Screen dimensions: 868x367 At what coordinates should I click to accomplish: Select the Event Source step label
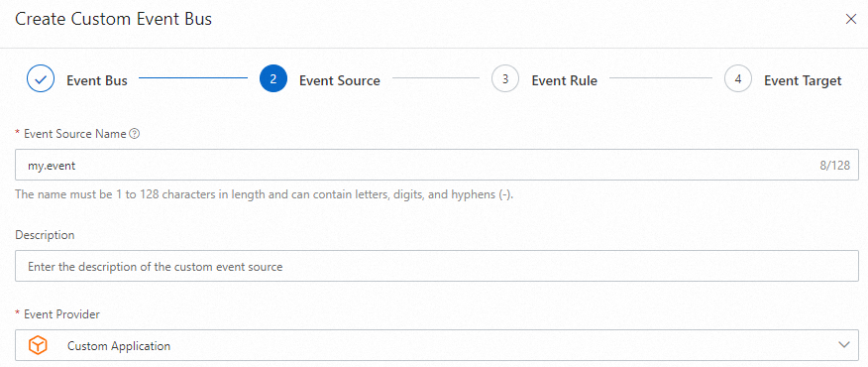coord(339,81)
